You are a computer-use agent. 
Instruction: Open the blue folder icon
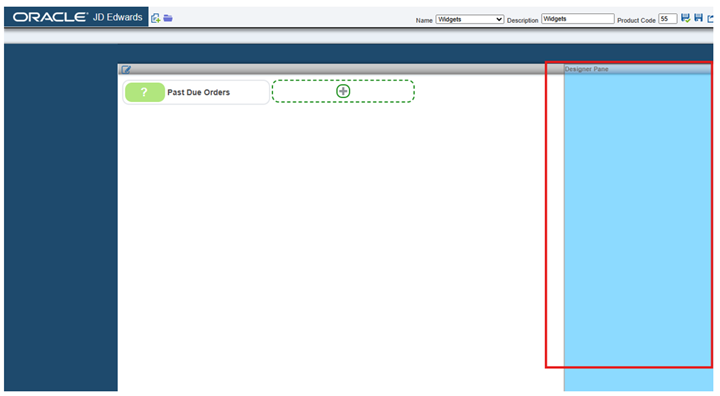point(168,18)
